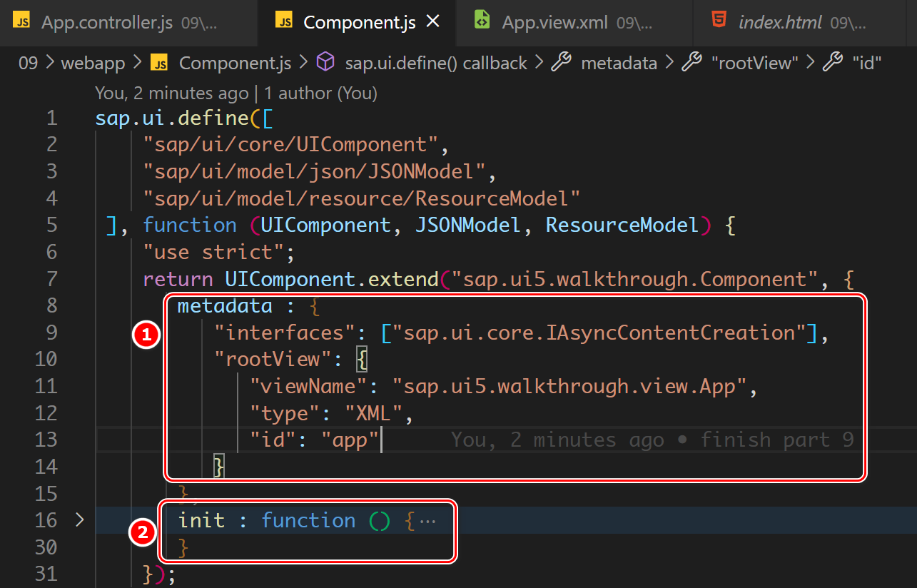Click the wrench icon beside the id breadcrumb
Screen dimensions: 917x588
(x=834, y=63)
